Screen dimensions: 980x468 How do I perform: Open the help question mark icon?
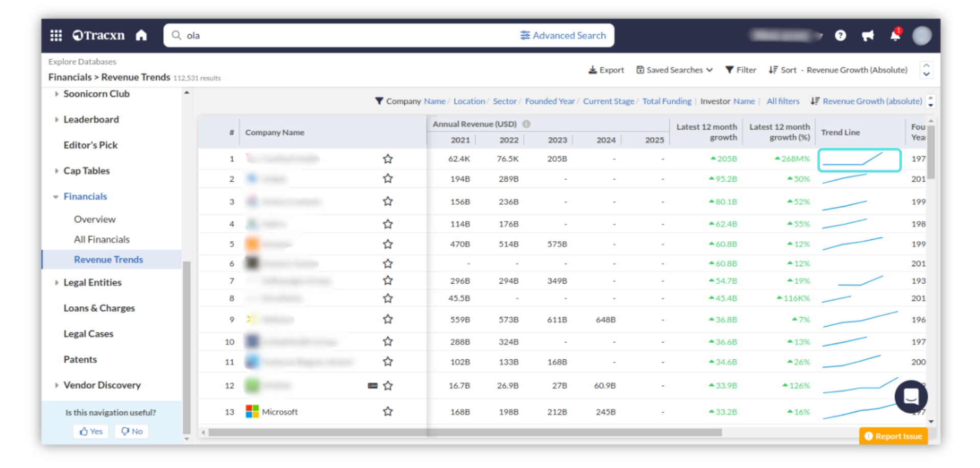840,35
